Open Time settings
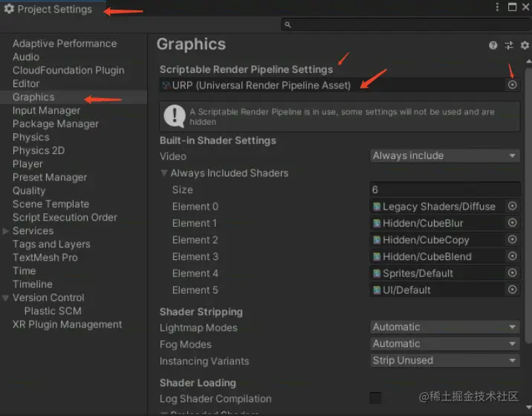 pyautogui.click(x=24, y=271)
